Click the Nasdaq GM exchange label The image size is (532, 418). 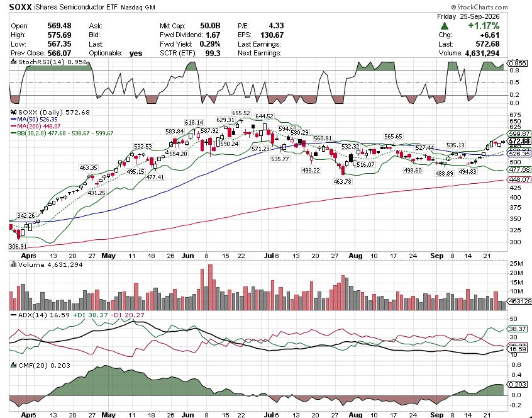pos(138,7)
